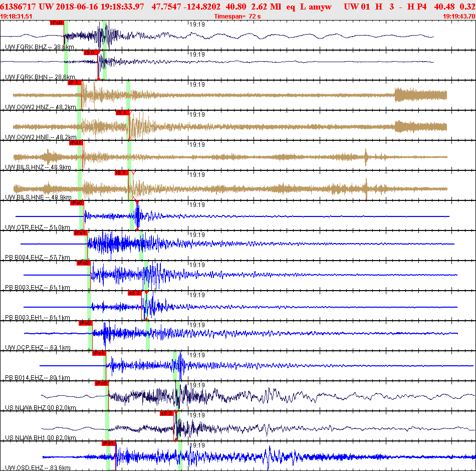Select the PB B003 EHZ station label
This screenshot has width=476, height=471.
(38, 287)
